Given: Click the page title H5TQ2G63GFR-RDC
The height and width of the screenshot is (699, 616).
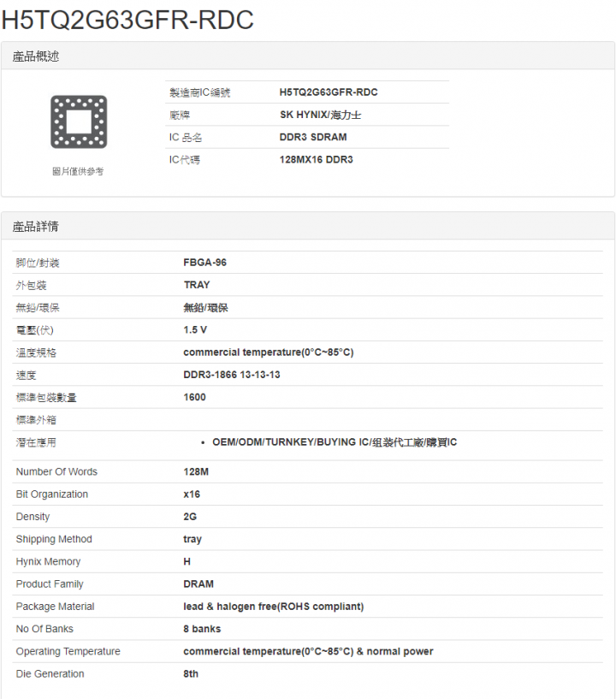Looking at the screenshot, I should (127, 20).
